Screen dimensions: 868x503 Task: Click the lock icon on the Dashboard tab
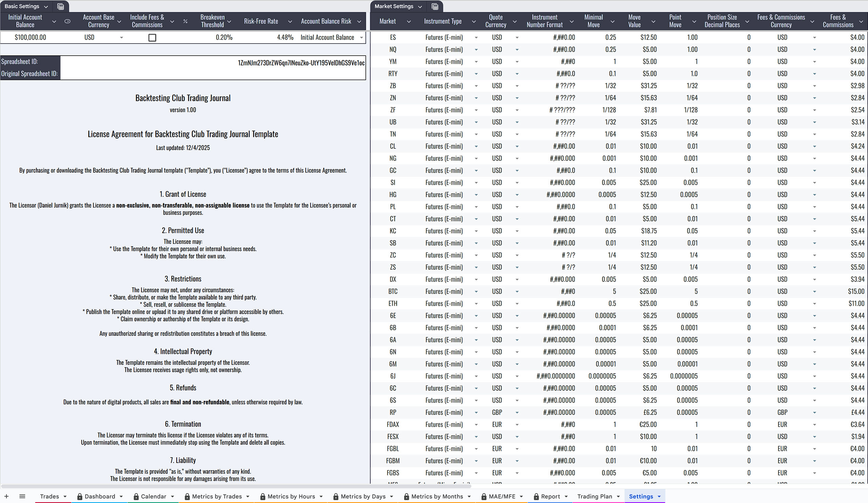(80, 497)
